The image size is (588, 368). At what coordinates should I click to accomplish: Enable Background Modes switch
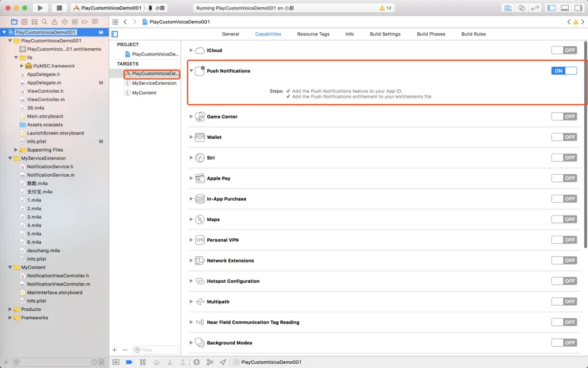(x=564, y=342)
